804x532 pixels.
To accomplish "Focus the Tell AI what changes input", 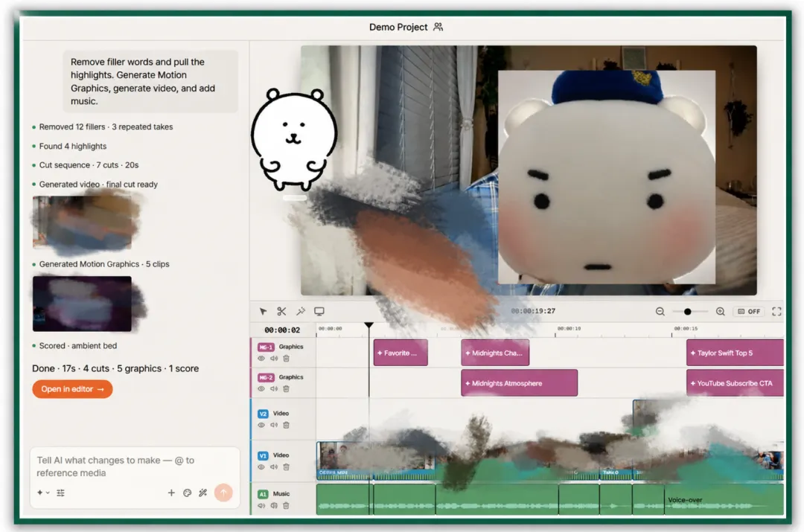I will pos(135,467).
